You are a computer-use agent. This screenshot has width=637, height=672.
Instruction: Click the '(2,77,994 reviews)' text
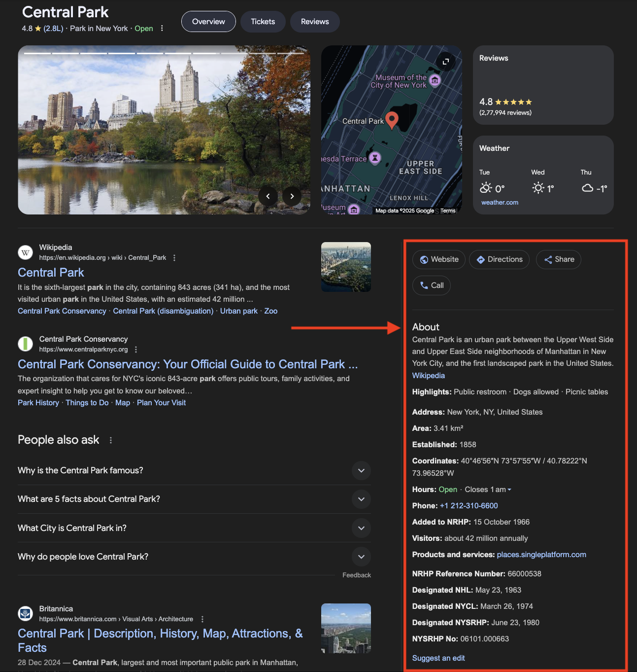click(505, 113)
